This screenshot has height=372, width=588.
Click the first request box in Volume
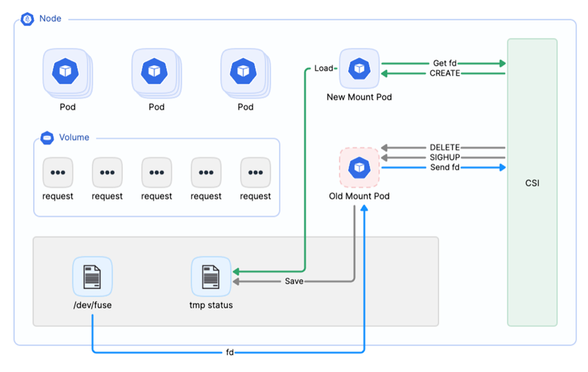[58, 172]
